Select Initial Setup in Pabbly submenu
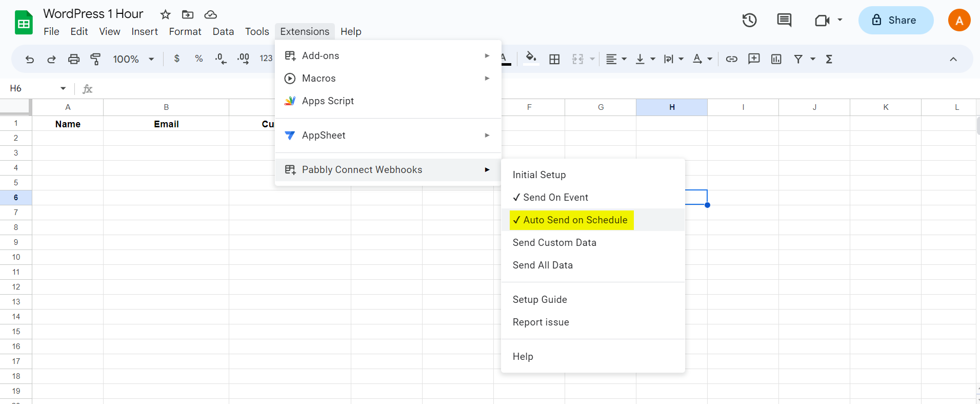 (x=593, y=175)
